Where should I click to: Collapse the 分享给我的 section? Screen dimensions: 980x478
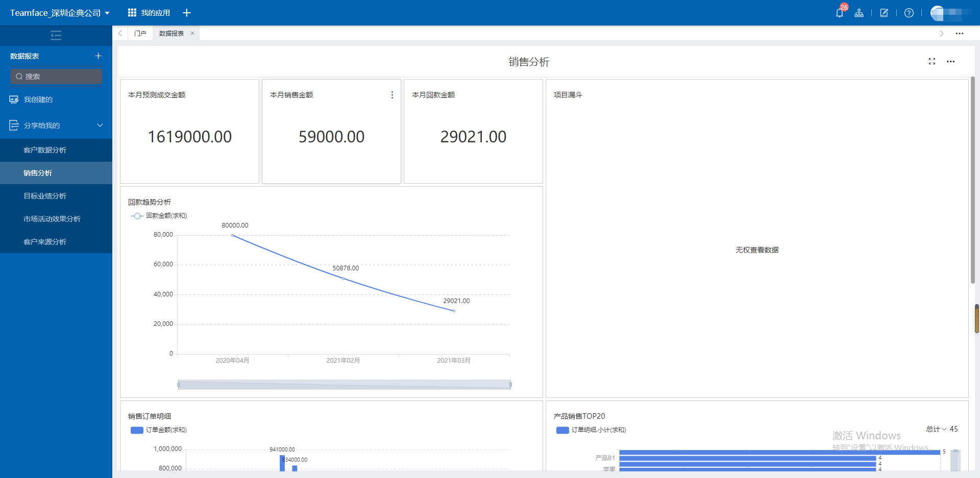coord(100,125)
